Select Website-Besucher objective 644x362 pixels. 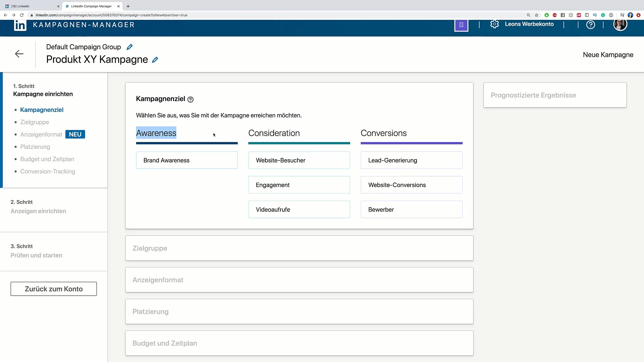(x=299, y=160)
